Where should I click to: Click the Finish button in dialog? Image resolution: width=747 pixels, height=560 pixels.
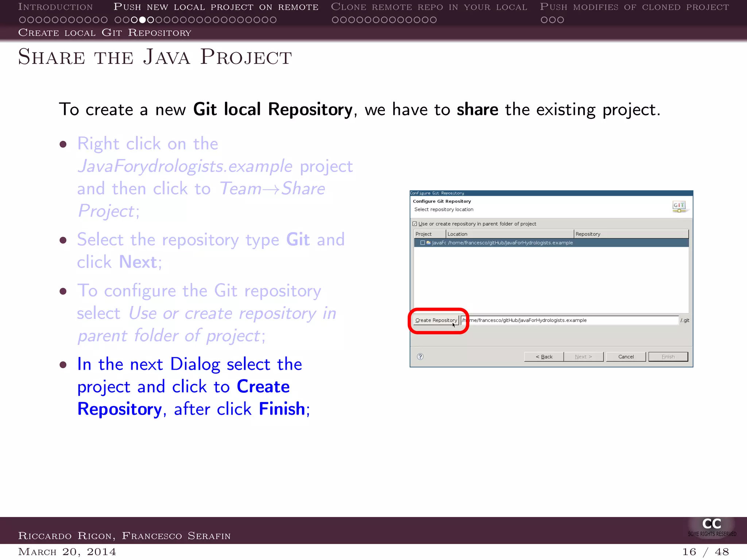(x=668, y=357)
